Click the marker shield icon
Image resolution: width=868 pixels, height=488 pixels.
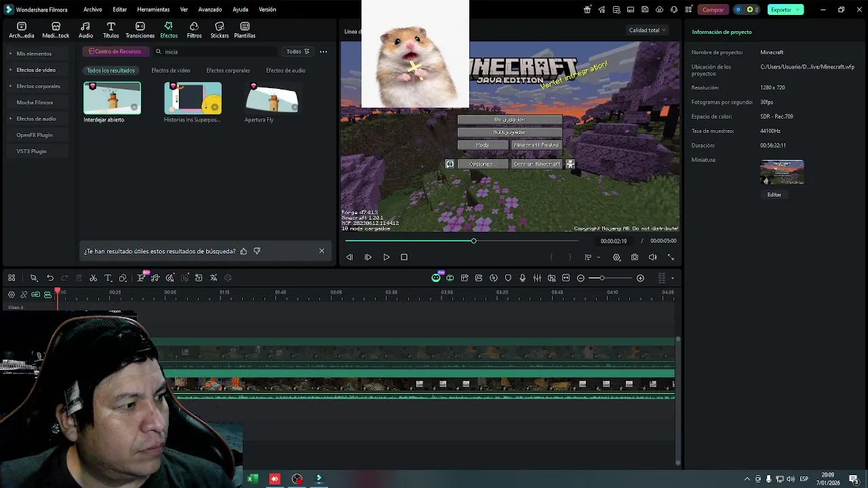coord(508,278)
